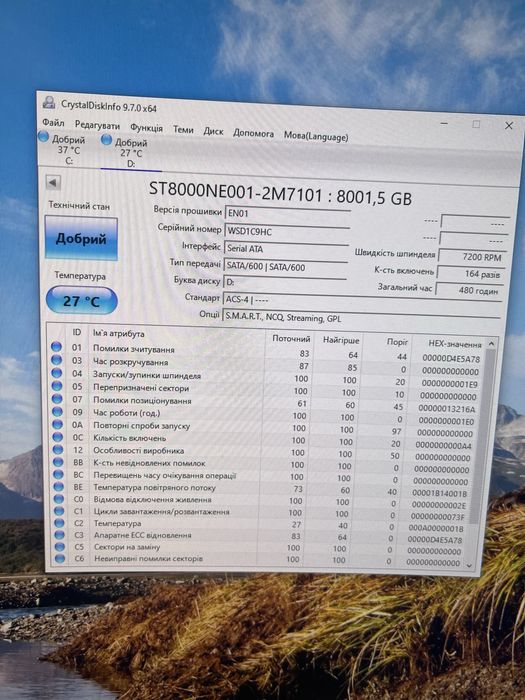Viewport: 525px width, 700px height.
Task: Click the attribute list scroll up arrow
Action: coord(491,343)
